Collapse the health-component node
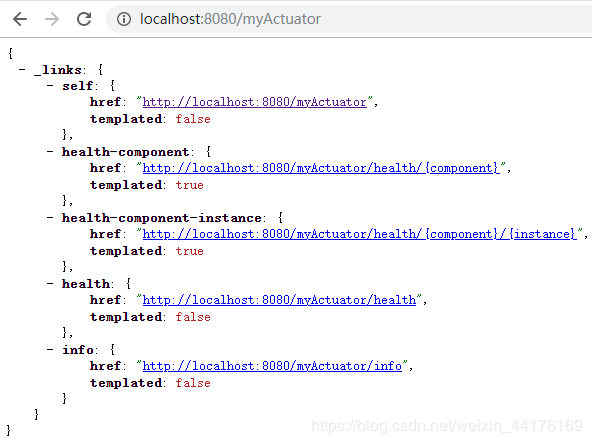The image size is (592, 444). click(x=50, y=152)
